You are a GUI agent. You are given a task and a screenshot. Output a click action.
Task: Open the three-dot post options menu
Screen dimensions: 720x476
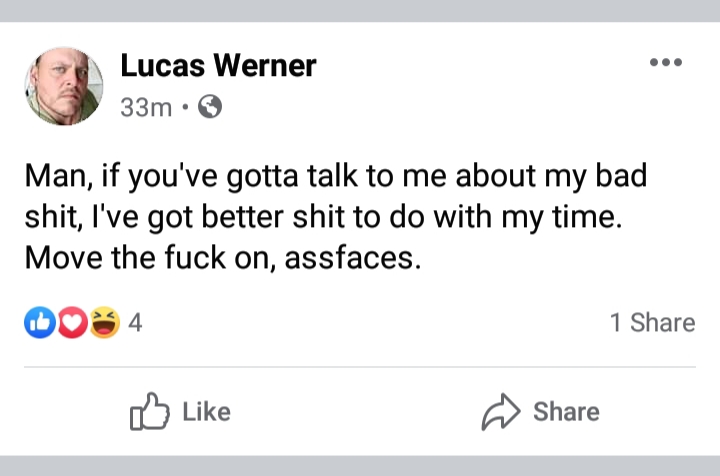[x=666, y=62]
